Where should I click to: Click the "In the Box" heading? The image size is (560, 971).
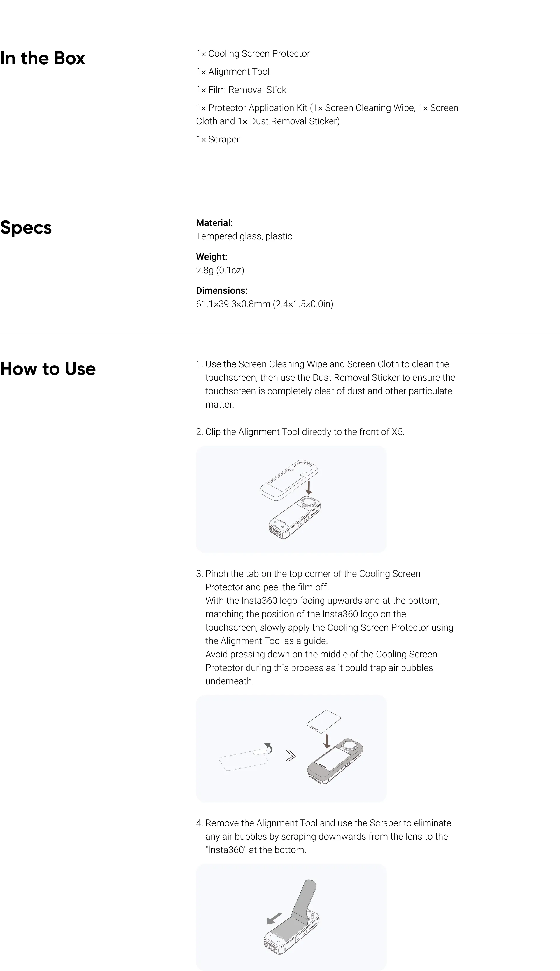[43, 58]
